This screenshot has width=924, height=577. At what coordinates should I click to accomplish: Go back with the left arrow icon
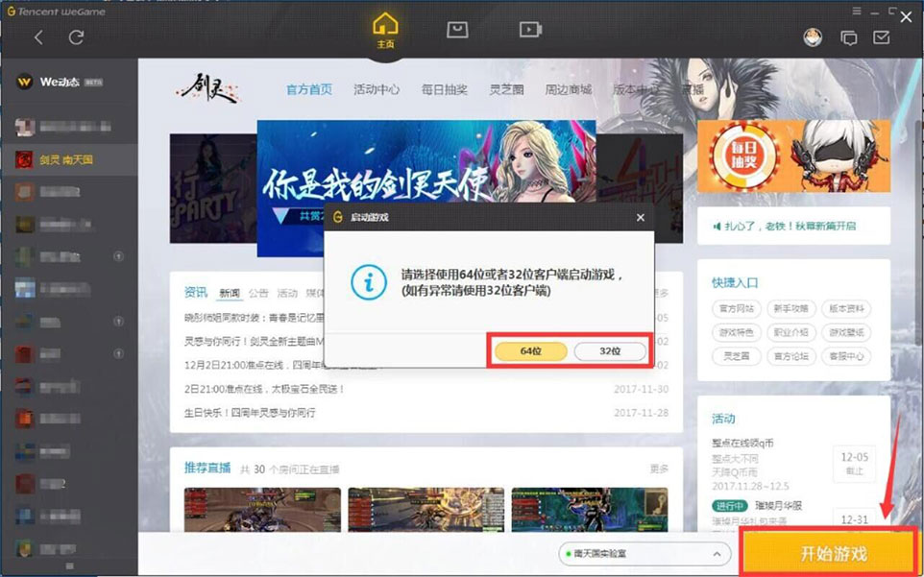tap(38, 37)
